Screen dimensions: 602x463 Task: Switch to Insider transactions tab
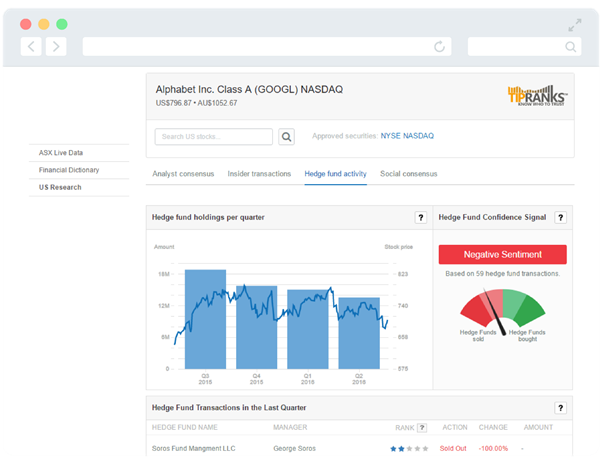259,174
